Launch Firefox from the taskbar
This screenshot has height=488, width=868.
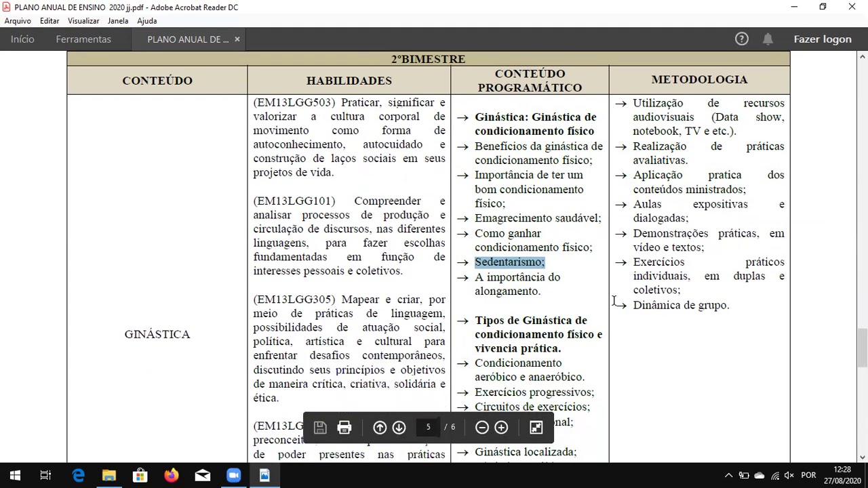pos(171,475)
